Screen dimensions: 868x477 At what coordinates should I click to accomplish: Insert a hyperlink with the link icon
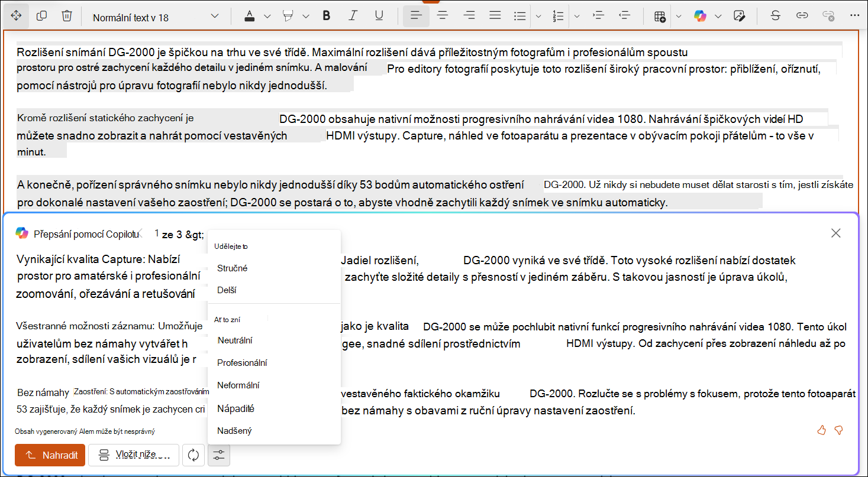click(x=802, y=17)
